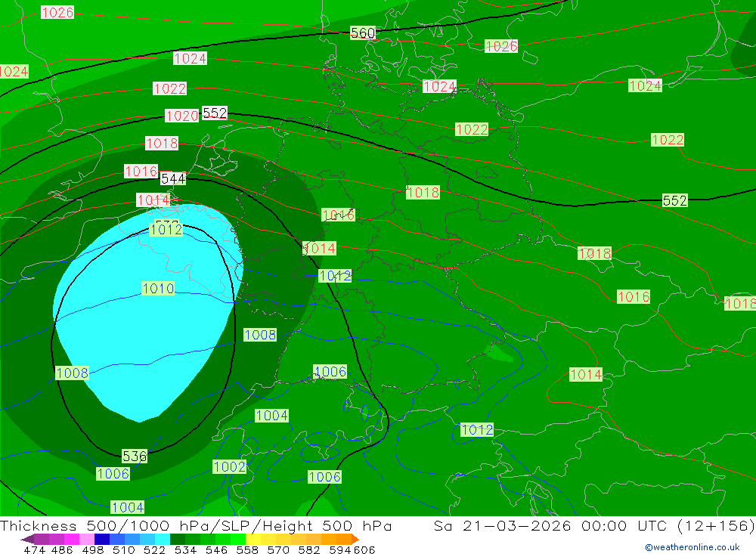This screenshot has width=756, height=554.
Task: Click the legend value 546
Action: pos(216,549)
